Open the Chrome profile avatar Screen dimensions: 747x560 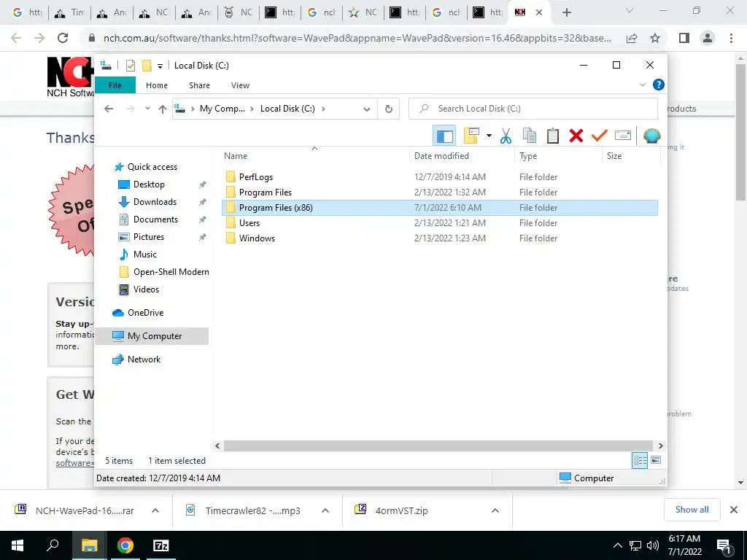coord(708,38)
